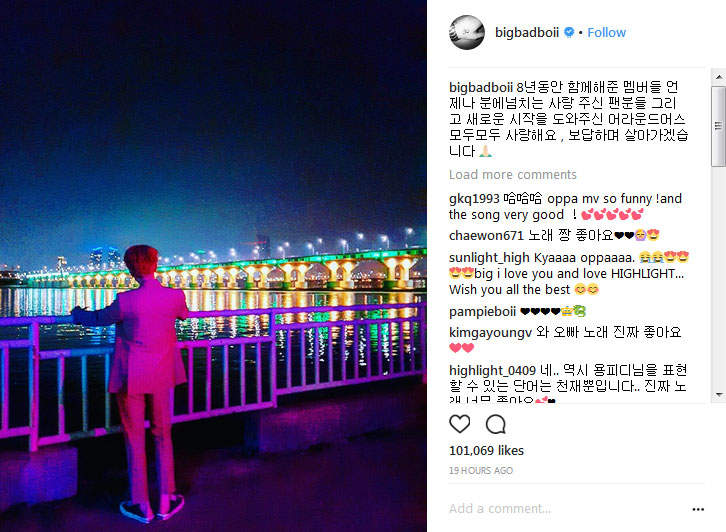Click the comments scrollbar thumb
The width and height of the screenshot is (726, 532).
719,126
